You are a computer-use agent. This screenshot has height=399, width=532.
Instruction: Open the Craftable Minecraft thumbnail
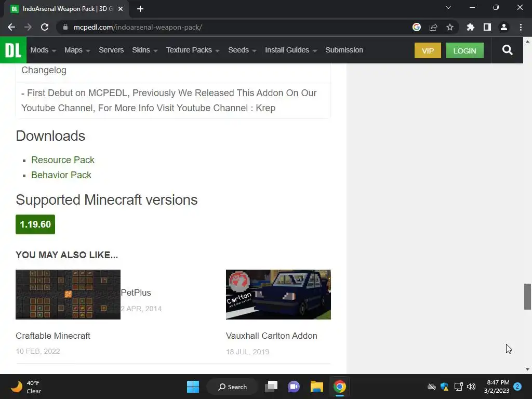pos(68,295)
